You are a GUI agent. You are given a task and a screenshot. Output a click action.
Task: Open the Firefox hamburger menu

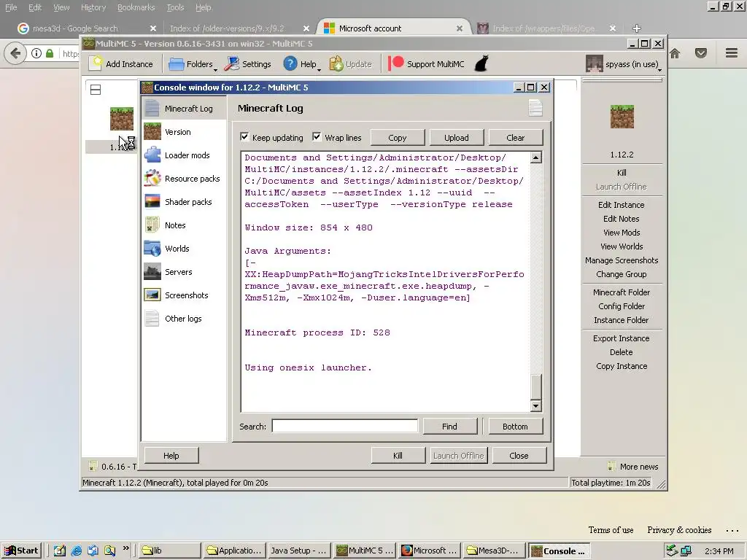click(732, 52)
